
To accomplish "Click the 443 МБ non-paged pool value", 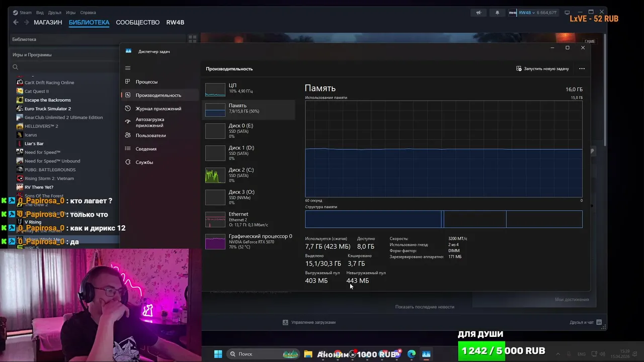I will [x=358, y=281].
